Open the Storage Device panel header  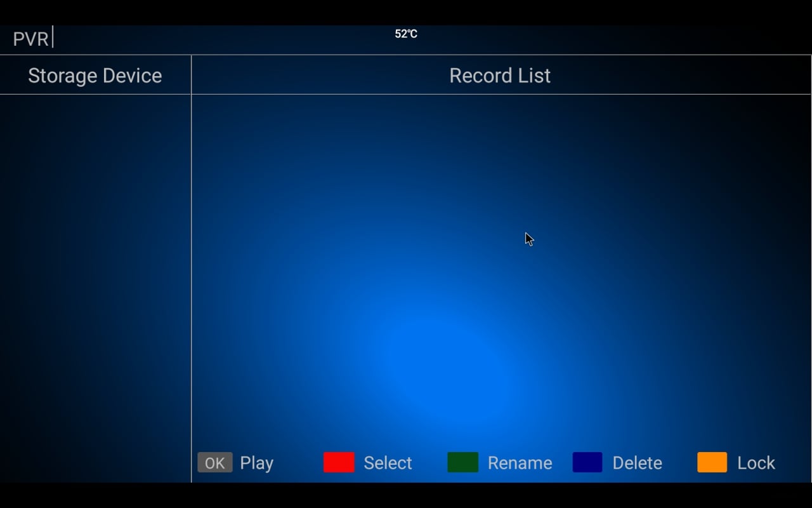[95, 75]
